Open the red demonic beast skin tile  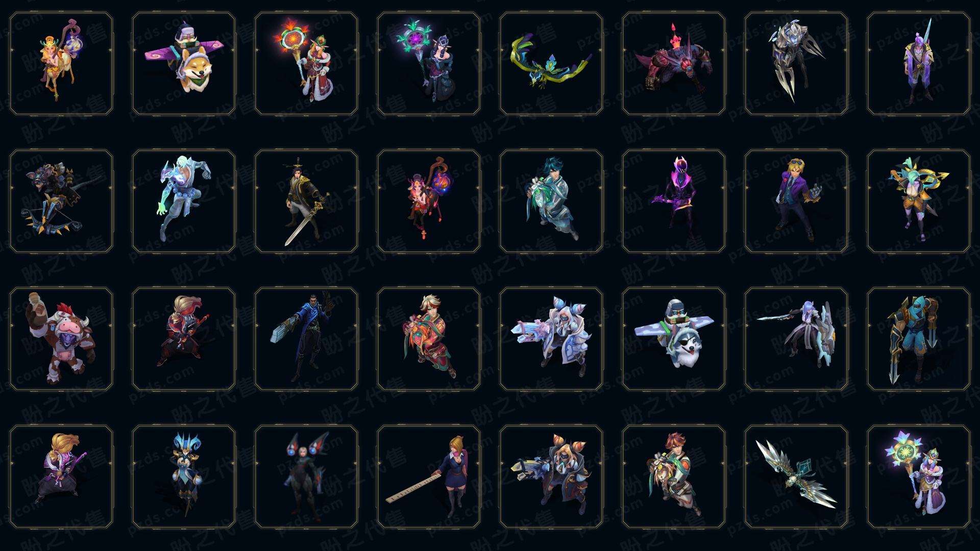point(674,64)
